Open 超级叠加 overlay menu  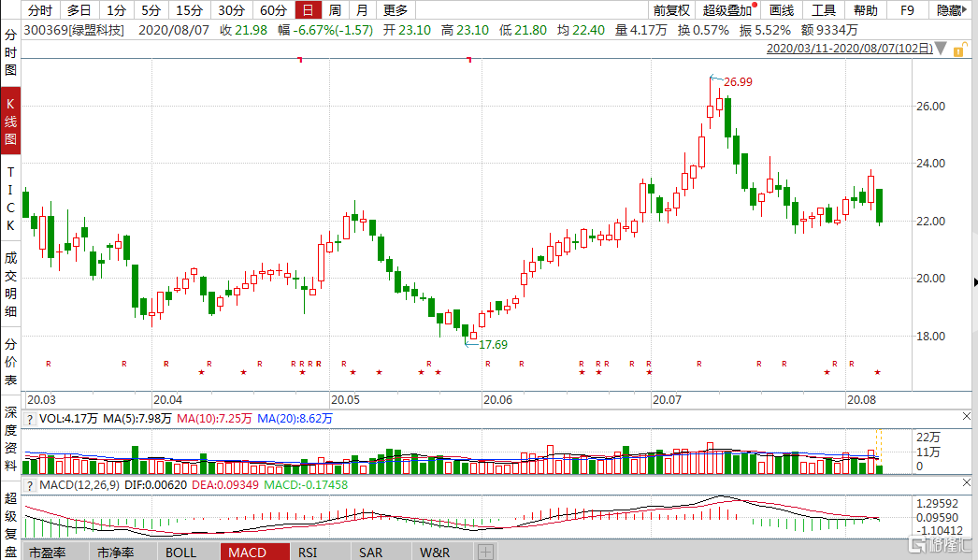(727, 10)
